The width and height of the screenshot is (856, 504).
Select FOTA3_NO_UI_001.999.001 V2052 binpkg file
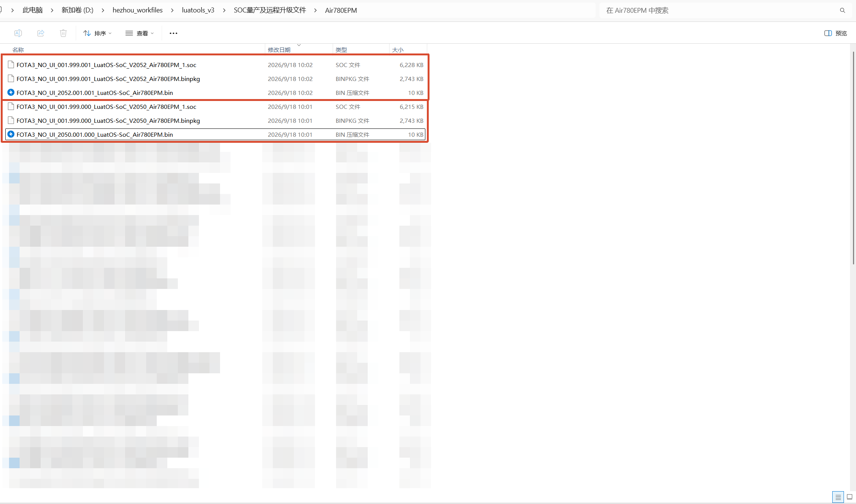[215, 79]
